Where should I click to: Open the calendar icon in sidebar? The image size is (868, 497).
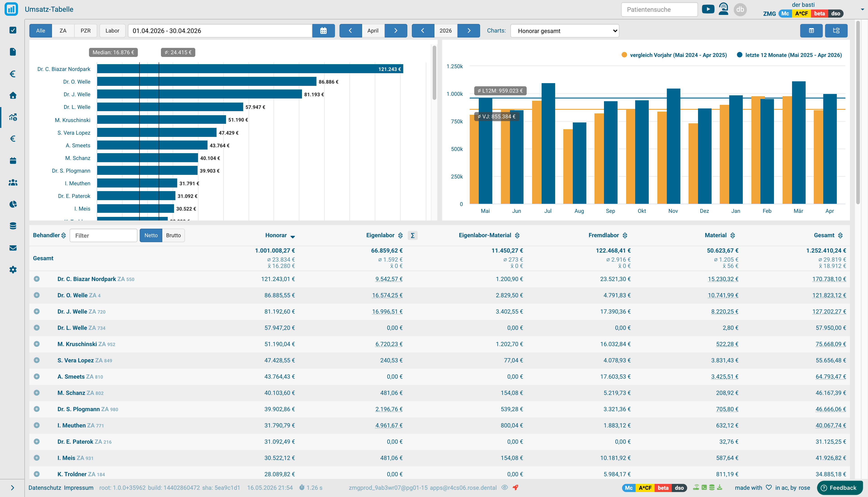pos(13,160)
